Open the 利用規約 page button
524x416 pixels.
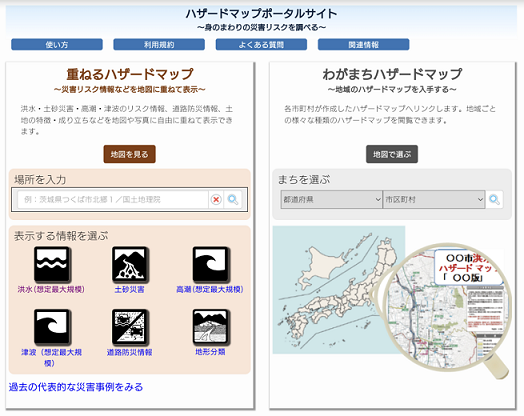[159, 44]
